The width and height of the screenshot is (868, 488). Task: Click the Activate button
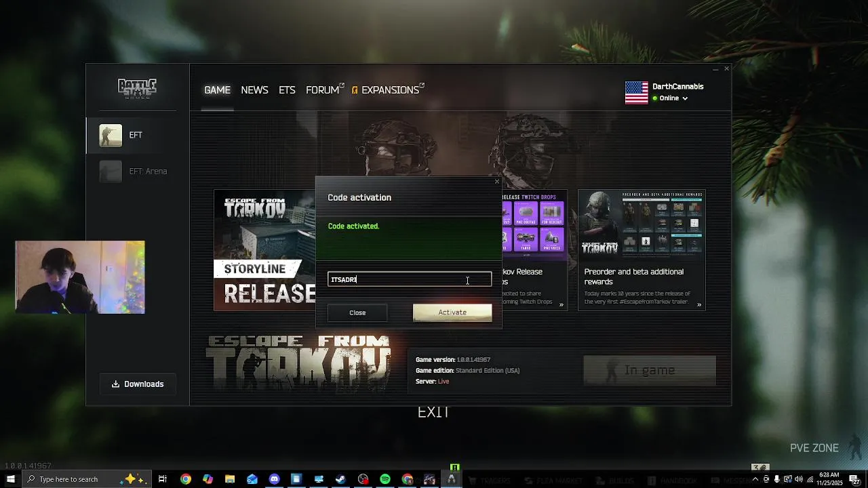pyautogui.click(x=452, y=312)
